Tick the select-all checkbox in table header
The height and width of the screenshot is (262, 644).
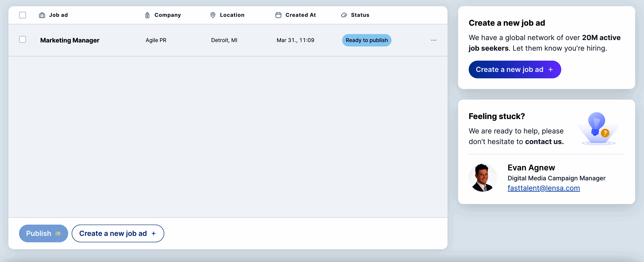23,15
